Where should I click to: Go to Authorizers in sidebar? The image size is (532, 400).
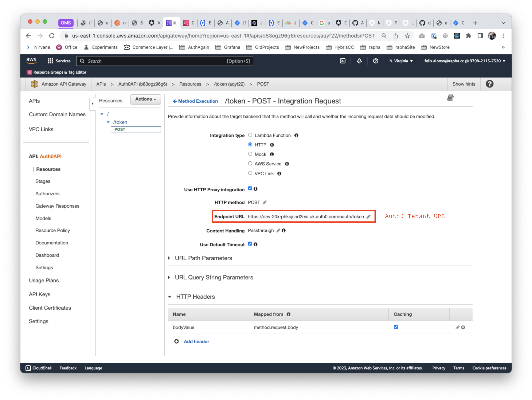[47, 193]
